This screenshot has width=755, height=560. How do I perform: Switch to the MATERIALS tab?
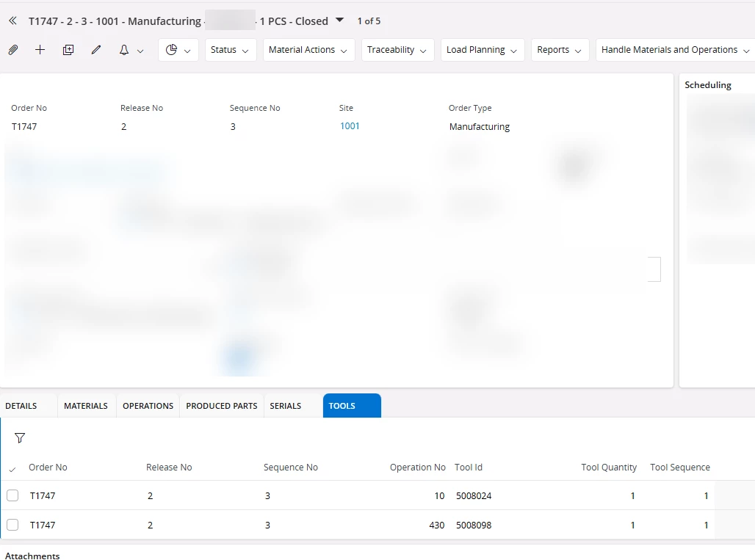(x=86, y=406)
